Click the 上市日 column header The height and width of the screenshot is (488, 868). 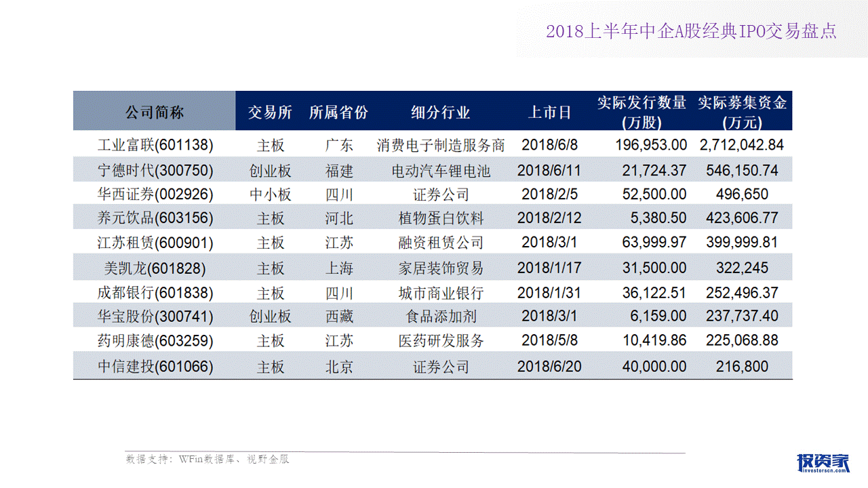tap(549, 112)
